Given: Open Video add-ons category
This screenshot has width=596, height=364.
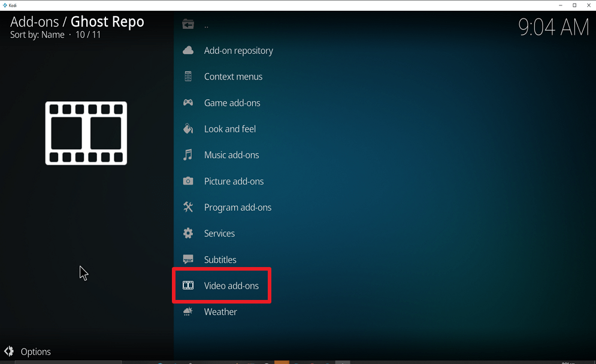Looking at the screenshot, I should (231, 286).
